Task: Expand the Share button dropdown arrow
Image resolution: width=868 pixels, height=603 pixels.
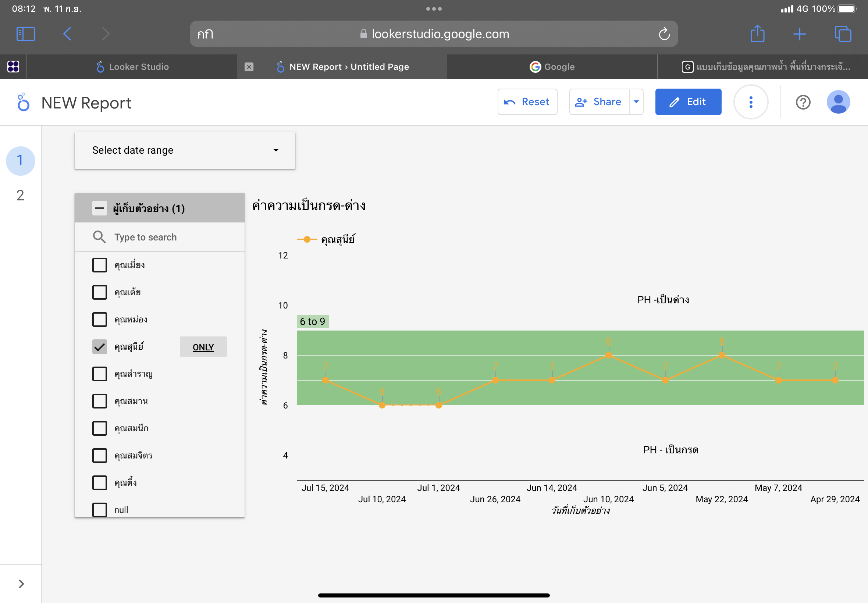Action: [x=636, y=102]
